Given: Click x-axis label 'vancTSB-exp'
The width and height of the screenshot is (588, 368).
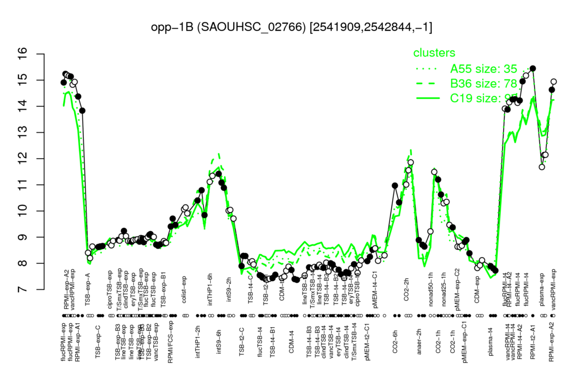Looking at the screenshot, I should 156,342.
